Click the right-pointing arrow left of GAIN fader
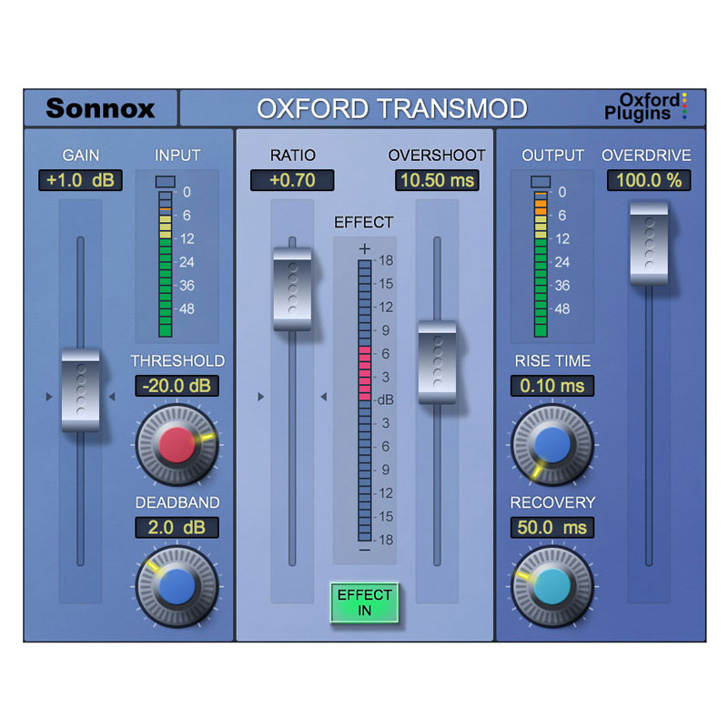The height and width of the screenshot is (728, 728). click(49, 397)
